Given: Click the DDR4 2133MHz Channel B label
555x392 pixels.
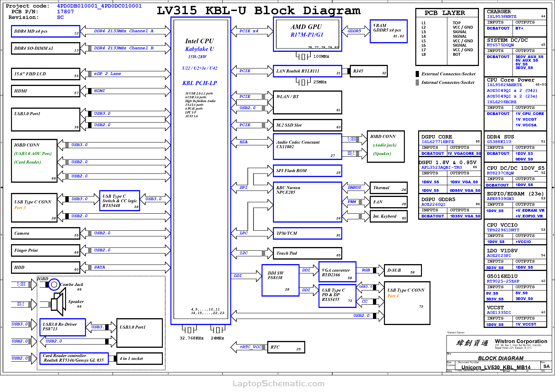Looking at the screenshot, I should pyautogui.click(x=124, y=48).
